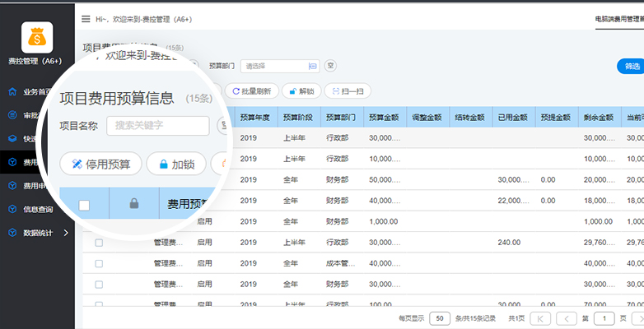Click the money bag app logo
The height and width of the screenshot is (329, 644).
pos(37,37)
